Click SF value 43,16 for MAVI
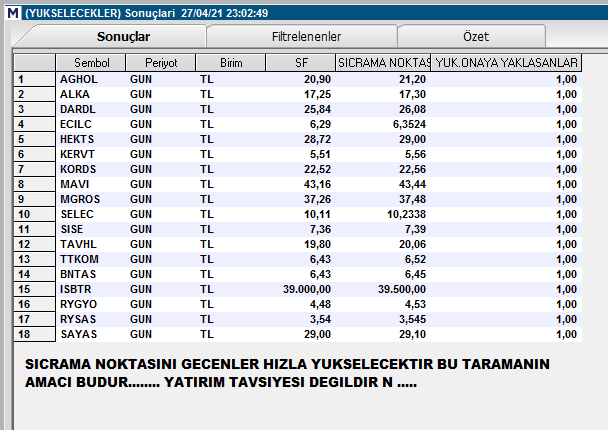The width and height of the screenshot is (608, 430). (x=317, y=184)
